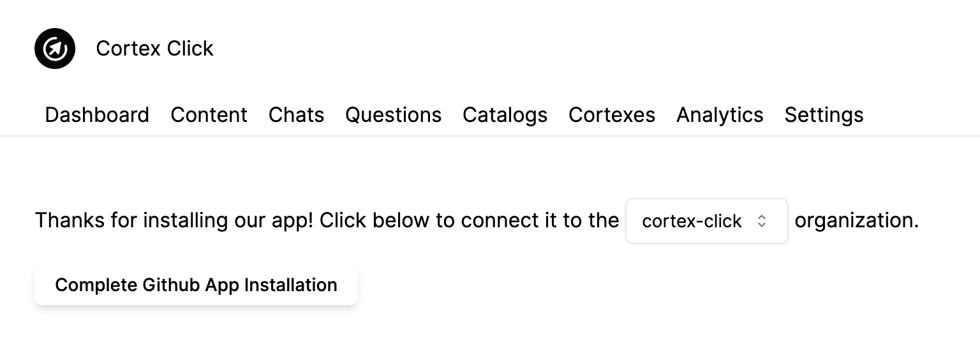Open the Dashboard tab
The width and height of the screenshot is (980, 355).
coord(97,115)
